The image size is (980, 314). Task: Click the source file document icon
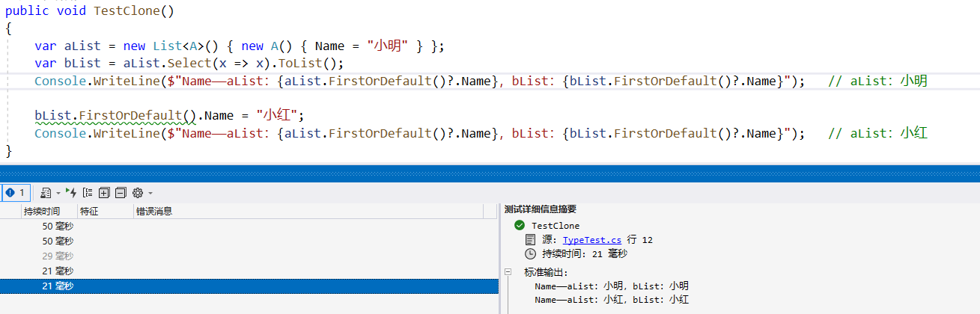point(531,240)
